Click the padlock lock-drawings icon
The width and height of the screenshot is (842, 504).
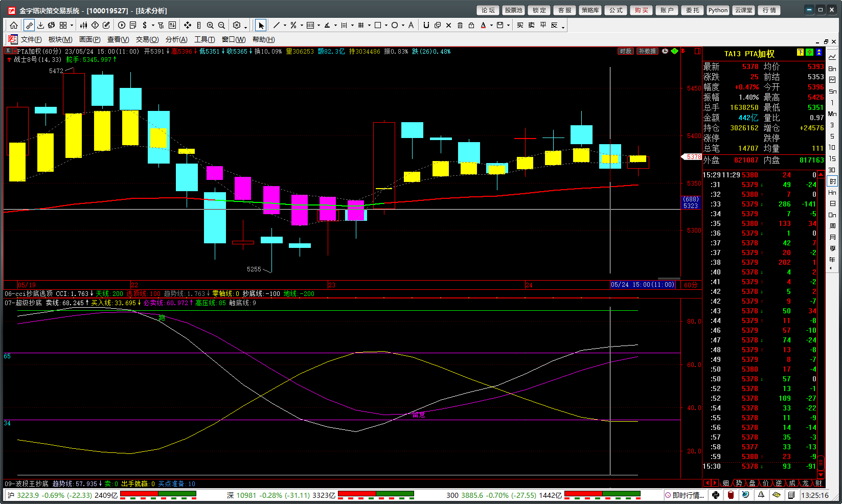pos(471,25)
